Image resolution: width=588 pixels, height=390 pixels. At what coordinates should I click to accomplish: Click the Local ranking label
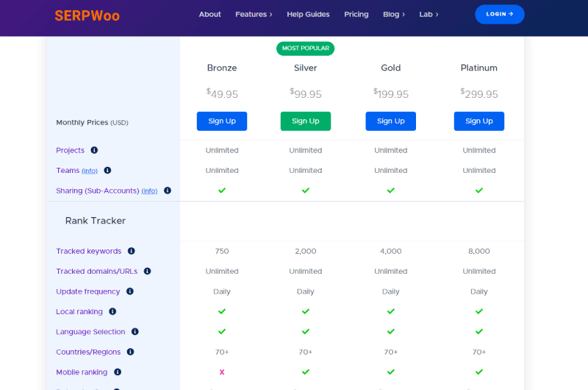coord(79,312)
